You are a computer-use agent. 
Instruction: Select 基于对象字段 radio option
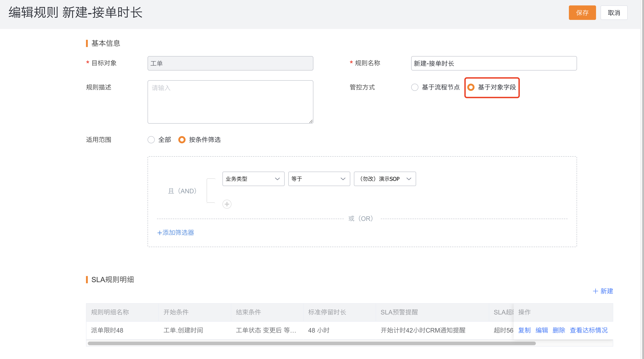point(471,87)
